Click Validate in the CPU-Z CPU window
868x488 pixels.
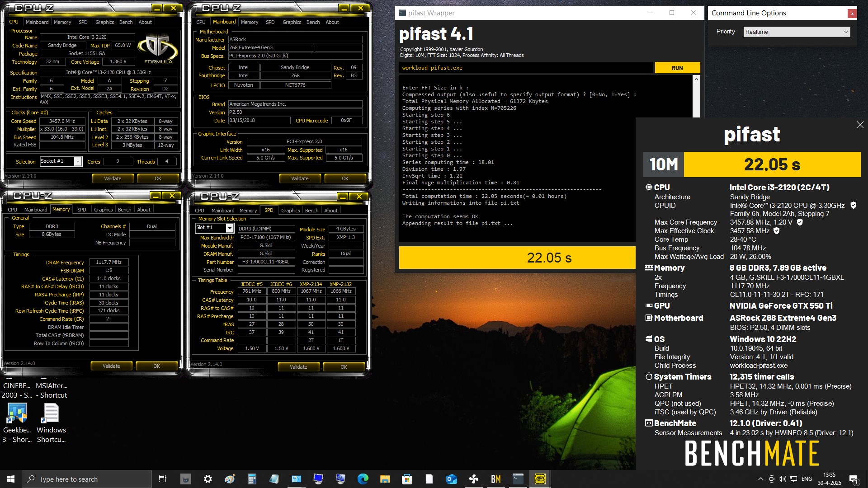coord(113,178)
